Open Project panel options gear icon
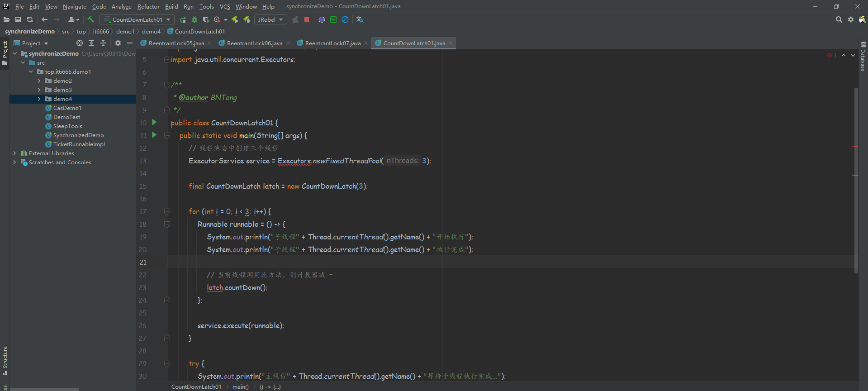 (118, 43)
